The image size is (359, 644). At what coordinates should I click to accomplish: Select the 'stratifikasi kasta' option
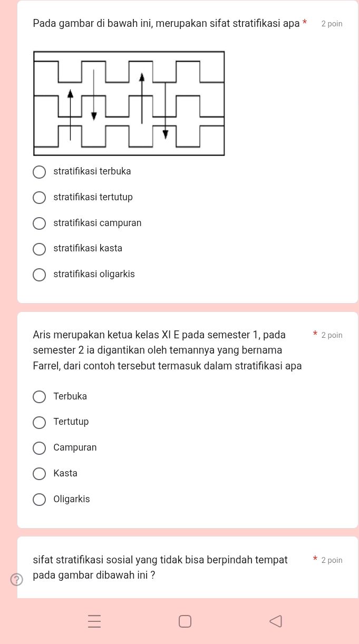pyautogui.click(x=39, y=249)
